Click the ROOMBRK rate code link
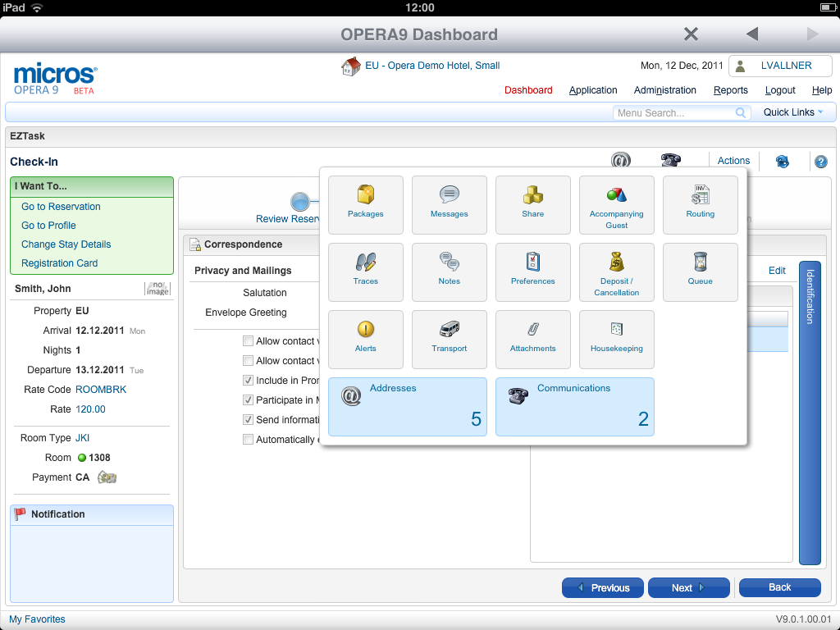The height and width of the screenshot is (630, 840). tap(101, 390)
